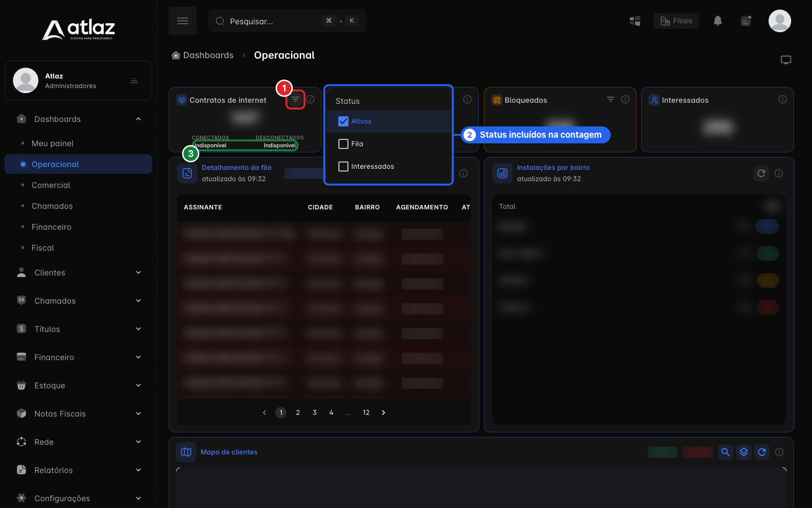Click the Instalações por bairro chart icon
This screenshot has height=508, width=812.
[502, 173]
